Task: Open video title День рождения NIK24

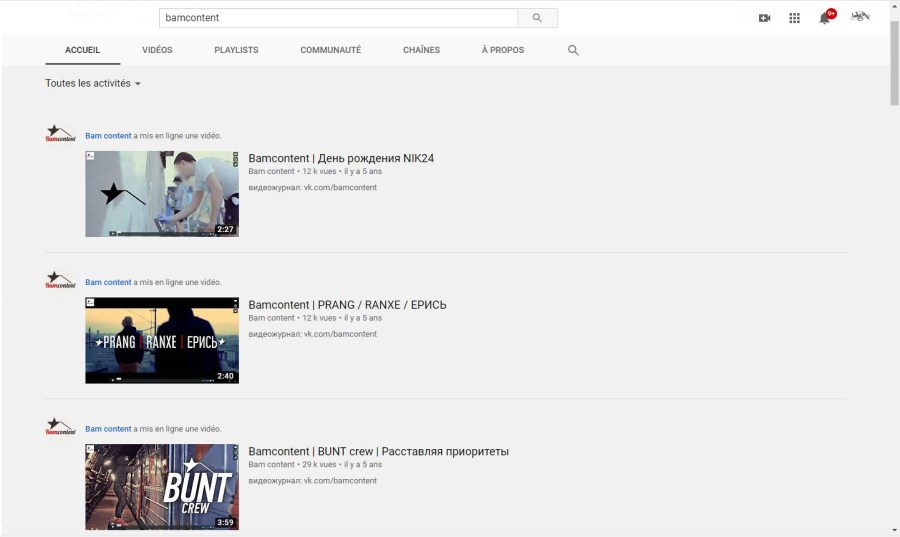Action: (341, 158)
